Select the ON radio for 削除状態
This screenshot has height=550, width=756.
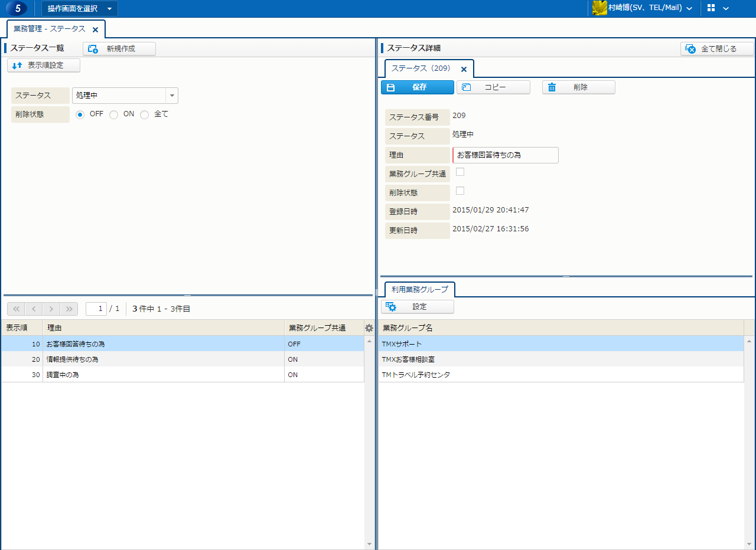pos(114,114)
